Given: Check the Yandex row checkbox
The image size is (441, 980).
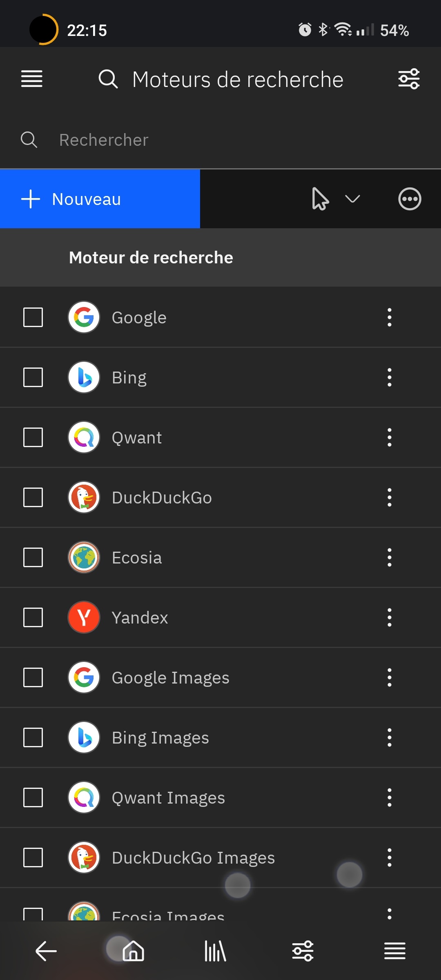Looking at the screenshot, I should 33,617.
